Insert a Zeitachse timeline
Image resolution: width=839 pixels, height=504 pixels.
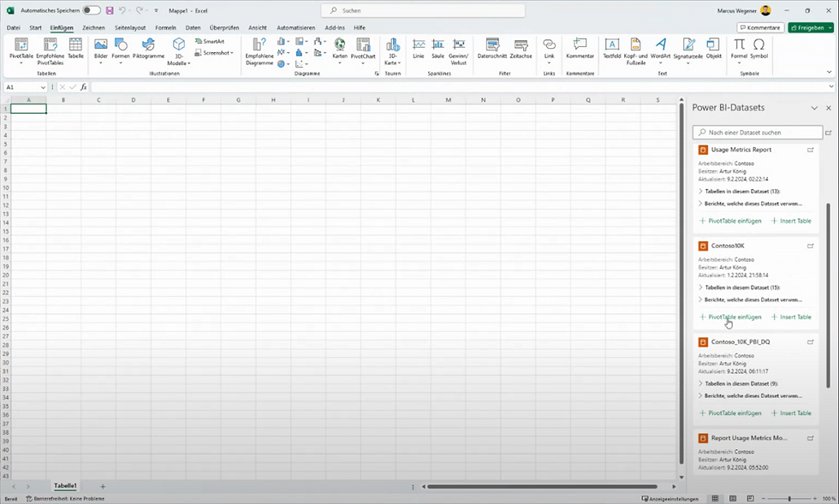tap(521, 48)
